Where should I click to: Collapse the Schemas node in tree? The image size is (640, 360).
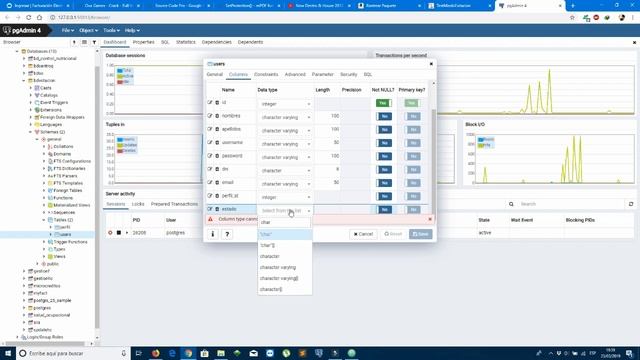pyautogui.click(x=31, y=132)
